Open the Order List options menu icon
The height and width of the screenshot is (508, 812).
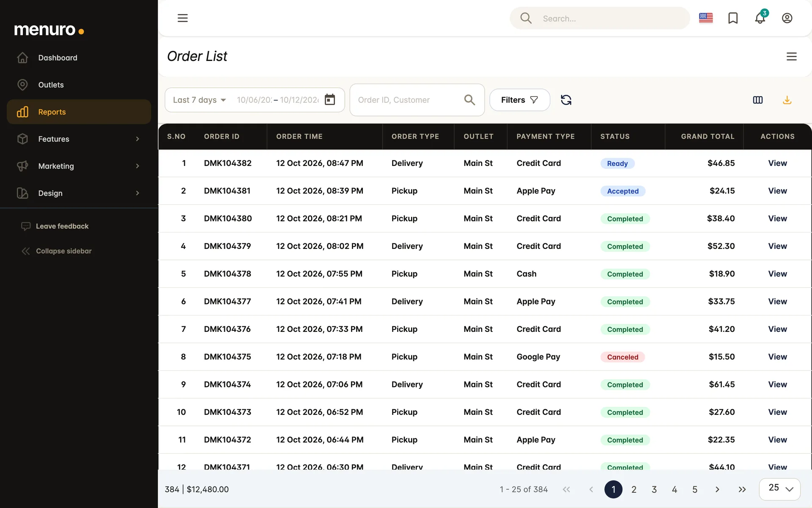[792, 56]
